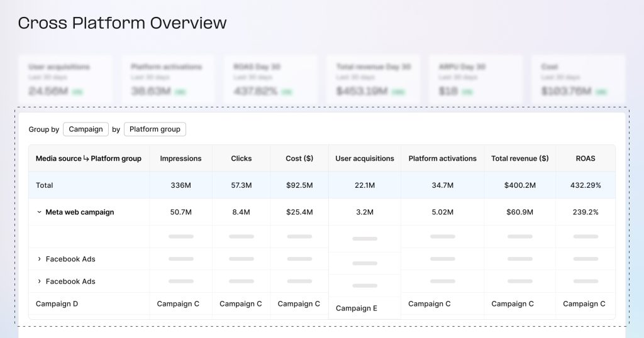Open the Platform group dropdown

click(x=155, y=129)
